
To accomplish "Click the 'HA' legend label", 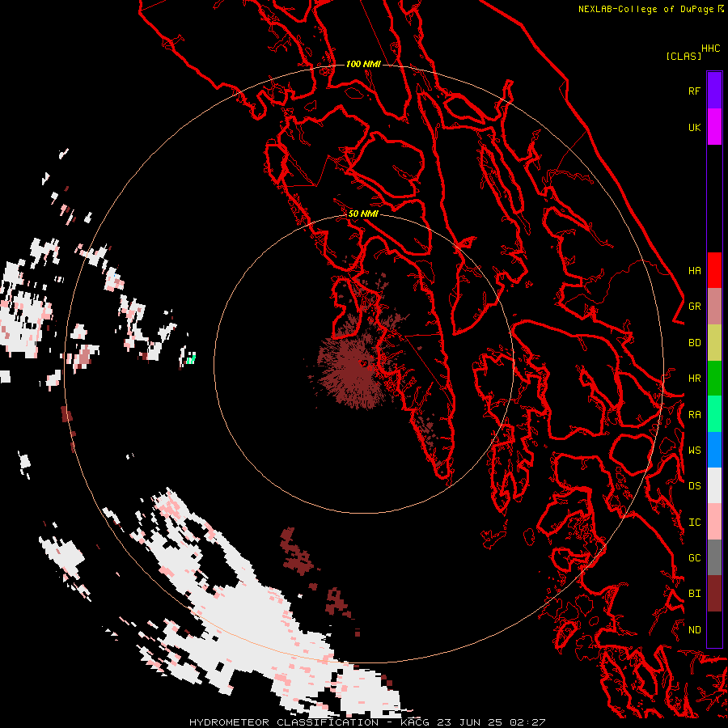I will pyautogui.click(x=694, y=270).
